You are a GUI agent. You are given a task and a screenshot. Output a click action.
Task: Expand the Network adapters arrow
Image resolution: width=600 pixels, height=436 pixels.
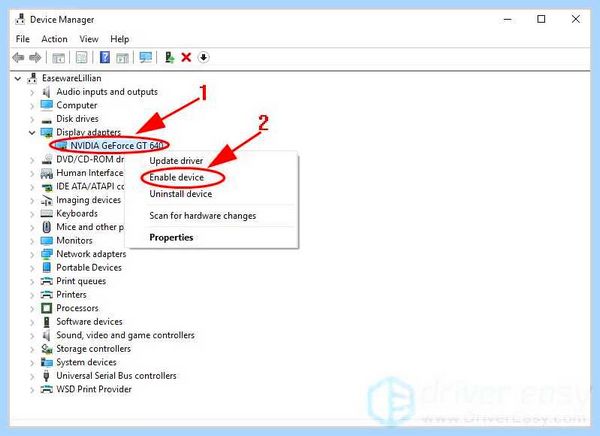pos(32,255)
